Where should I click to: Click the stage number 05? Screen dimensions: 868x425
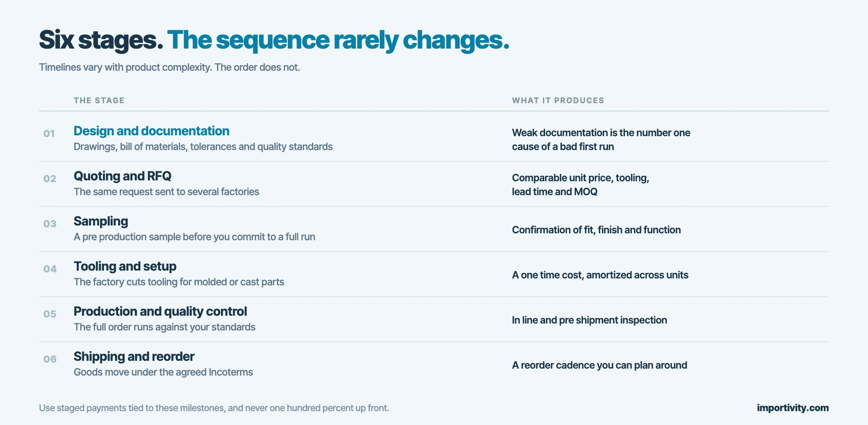[50, 314]
